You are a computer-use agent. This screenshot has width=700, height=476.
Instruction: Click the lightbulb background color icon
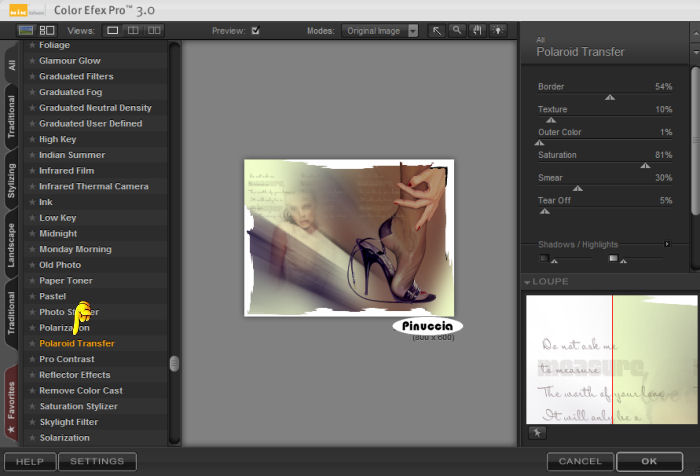click(x=498, y=31)
